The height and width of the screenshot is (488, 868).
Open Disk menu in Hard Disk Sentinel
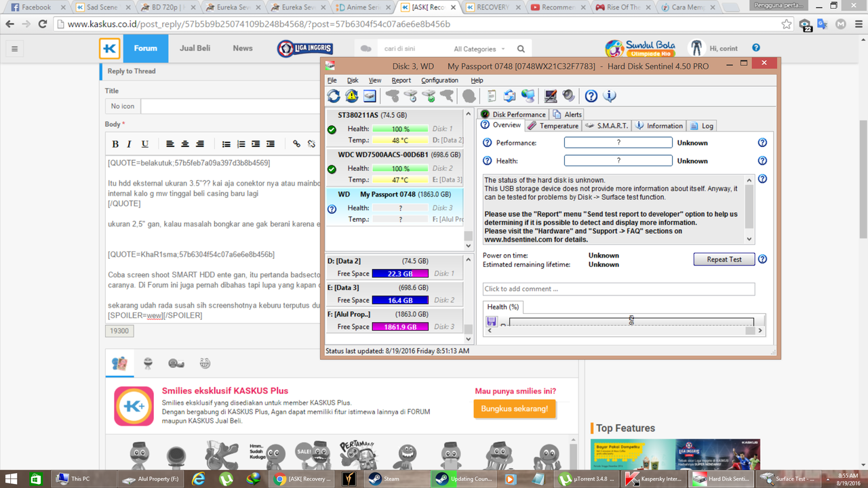point(353,80)
